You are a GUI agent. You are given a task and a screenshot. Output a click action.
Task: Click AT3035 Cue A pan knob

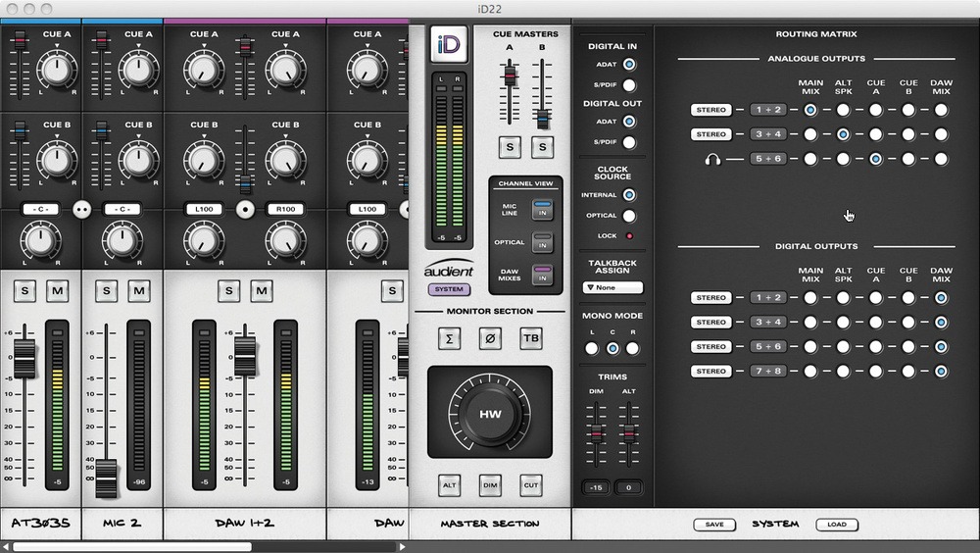pyautogui.click(x=56, y=69)
